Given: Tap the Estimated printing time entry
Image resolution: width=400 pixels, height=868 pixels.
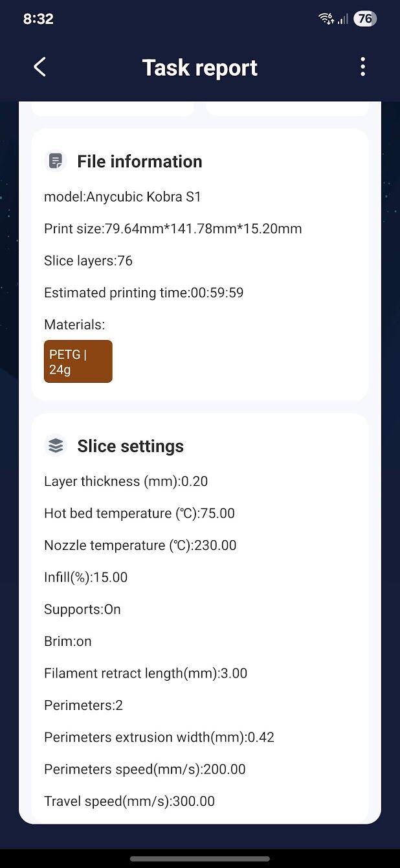Looking at the screenshot, I should tap(144, 293).
